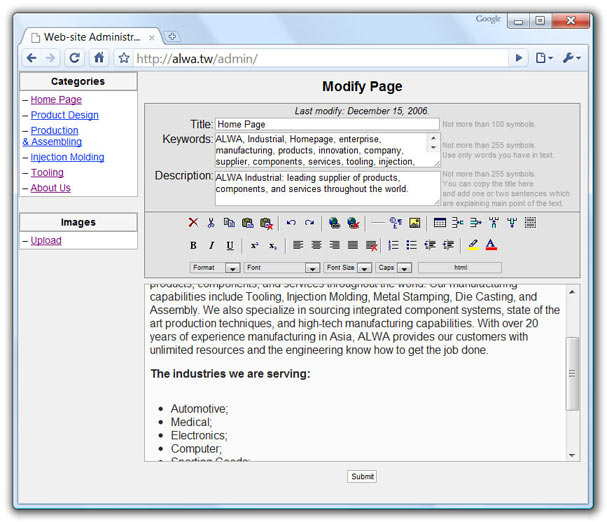Apply Italic formatting
The height and width of the screenshot is (522, 607).
pyautogui.click(x=211, y=246)
